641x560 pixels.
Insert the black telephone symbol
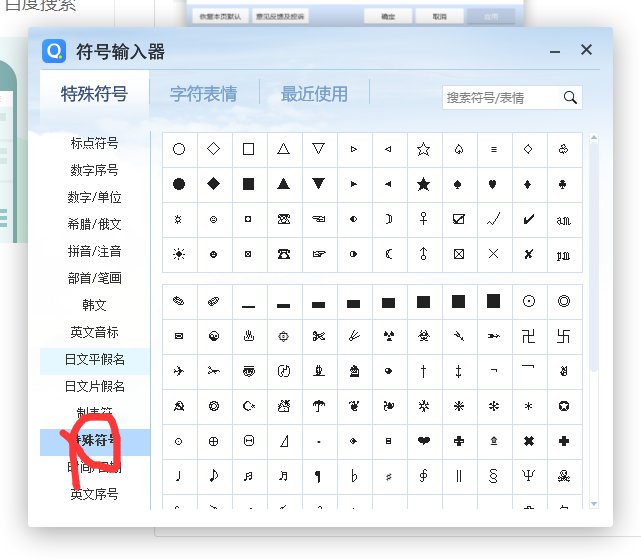click(x=284, y=254)
